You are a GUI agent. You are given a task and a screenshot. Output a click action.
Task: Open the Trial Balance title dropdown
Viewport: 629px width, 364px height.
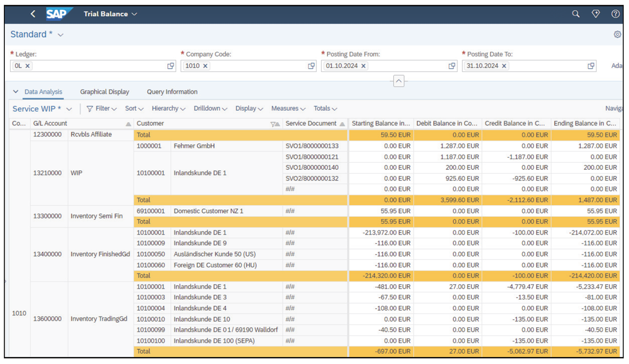point(134,14)
